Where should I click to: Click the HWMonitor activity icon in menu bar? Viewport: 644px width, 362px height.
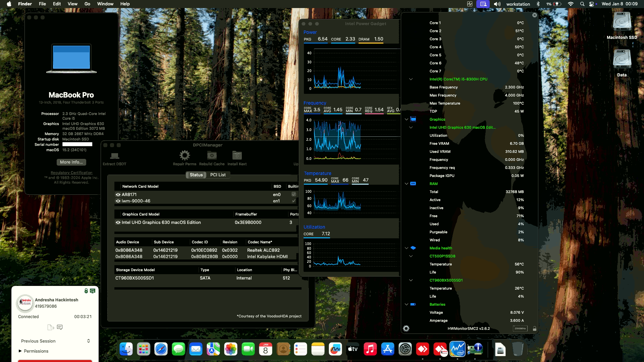[470, 4]
